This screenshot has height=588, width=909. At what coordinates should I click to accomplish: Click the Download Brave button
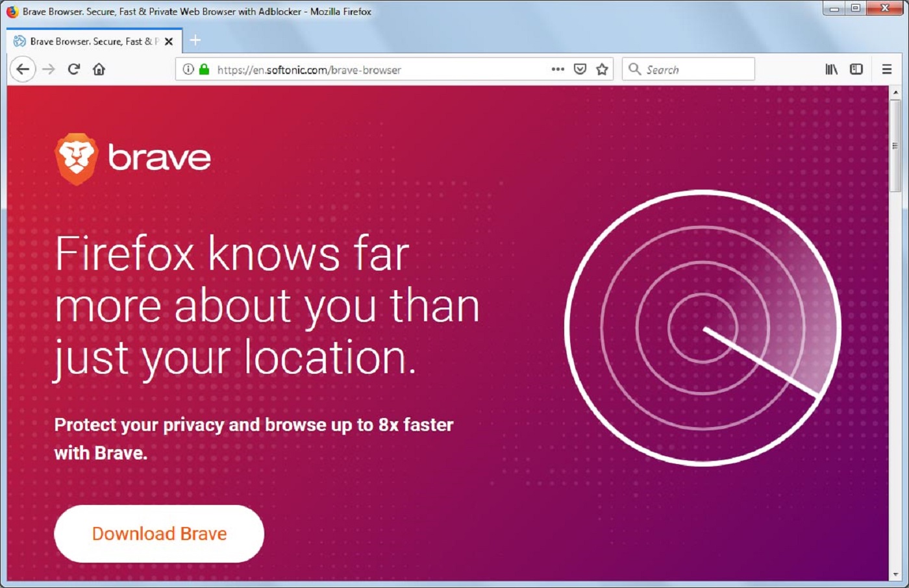tap(159, 533)
